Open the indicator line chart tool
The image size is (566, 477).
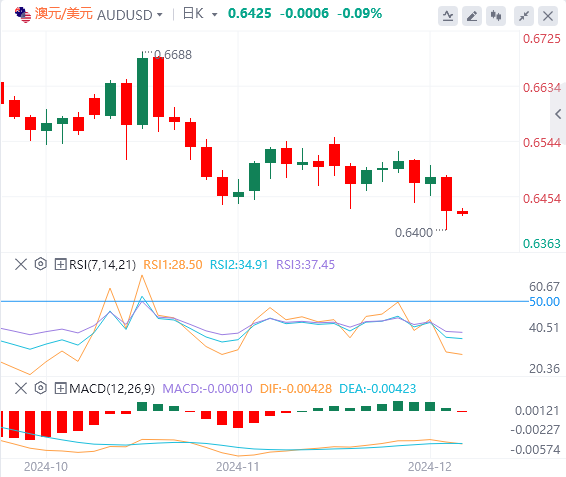pos(448,16)
